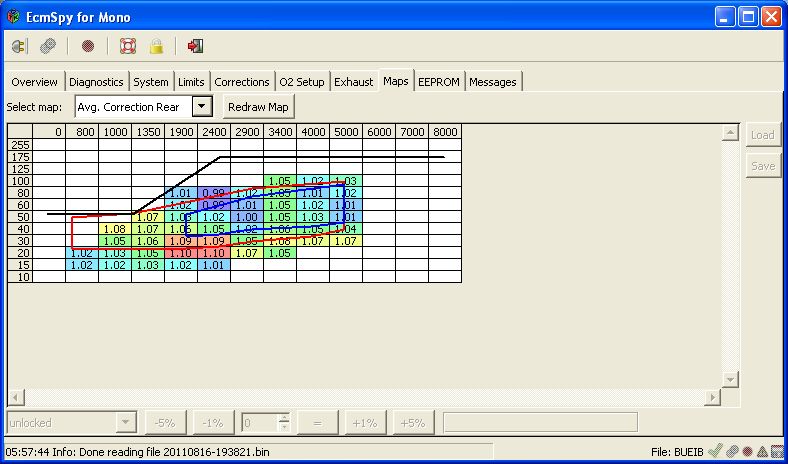Switch to the Diagnostics tab
Viewport: 788px width, 464px height.
(96, 82)
